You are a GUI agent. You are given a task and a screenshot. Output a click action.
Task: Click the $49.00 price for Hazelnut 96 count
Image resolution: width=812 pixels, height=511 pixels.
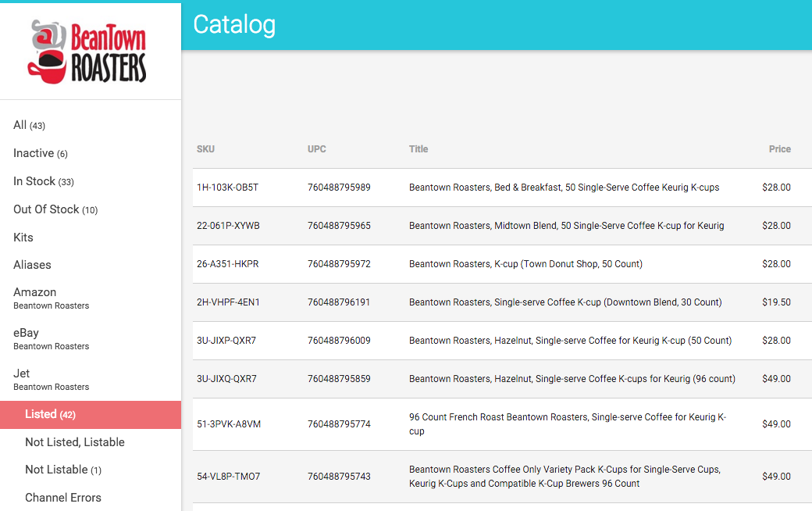click(776, 380)
